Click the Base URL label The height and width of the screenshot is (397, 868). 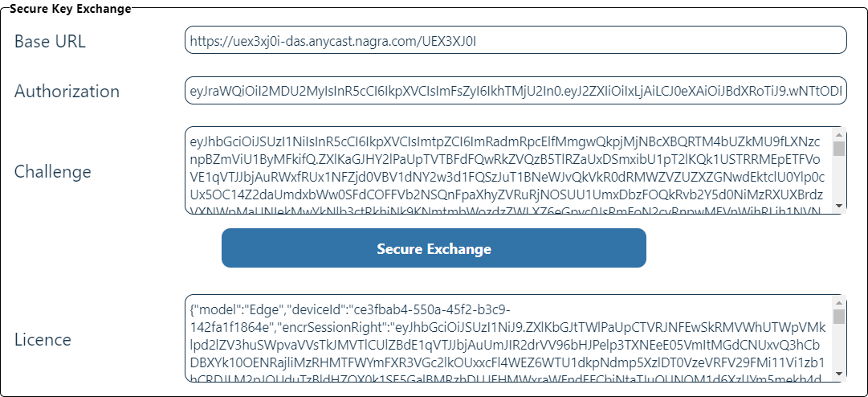[50, 42]
